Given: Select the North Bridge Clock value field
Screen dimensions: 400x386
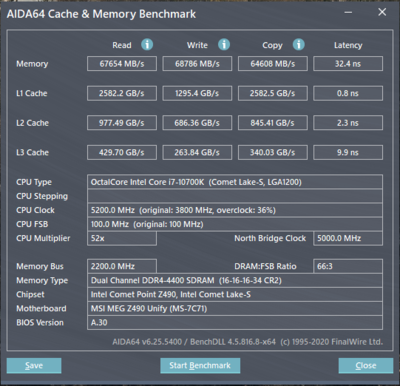Looking at the screenshot, I should click(348, 238).
